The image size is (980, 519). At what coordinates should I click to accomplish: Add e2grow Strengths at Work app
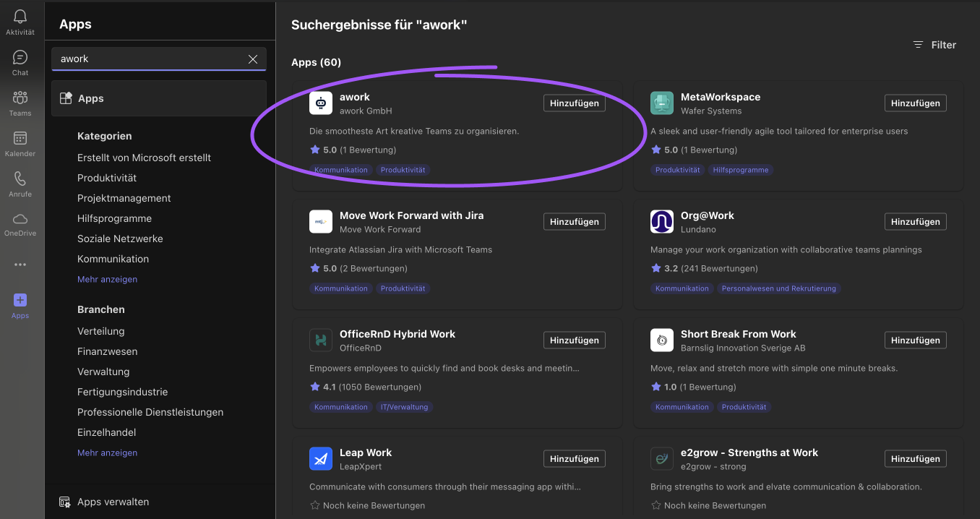pyautogui.click(x=916, y=459)
